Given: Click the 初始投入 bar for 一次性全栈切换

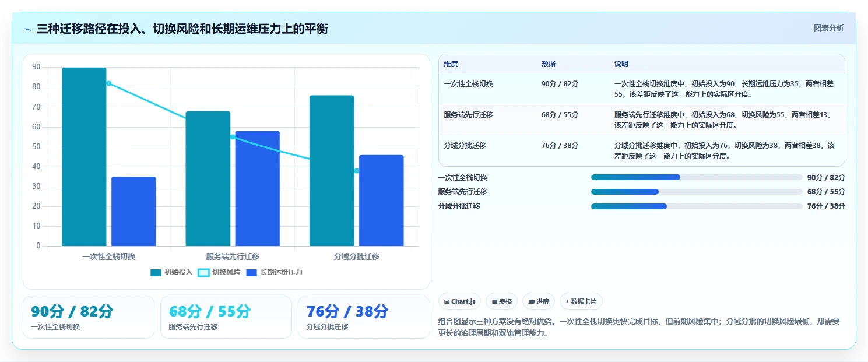Looking at the screenshot, I should 84,157.
